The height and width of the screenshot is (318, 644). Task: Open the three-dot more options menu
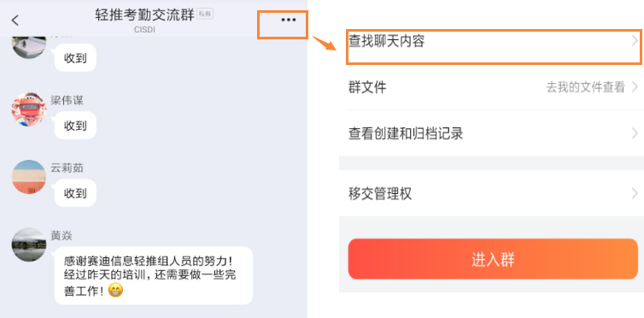289,20
